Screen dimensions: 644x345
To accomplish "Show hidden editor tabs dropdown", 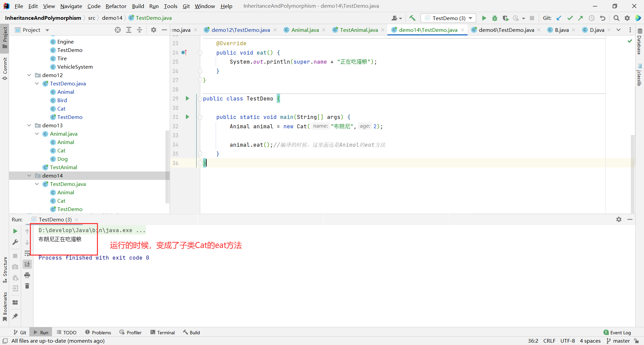I will coord(619,30).
